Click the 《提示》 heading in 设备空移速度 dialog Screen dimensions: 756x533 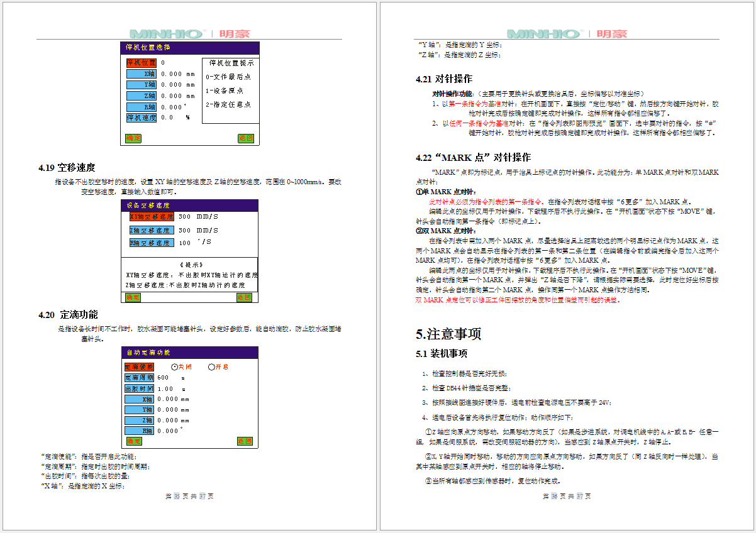191,265
